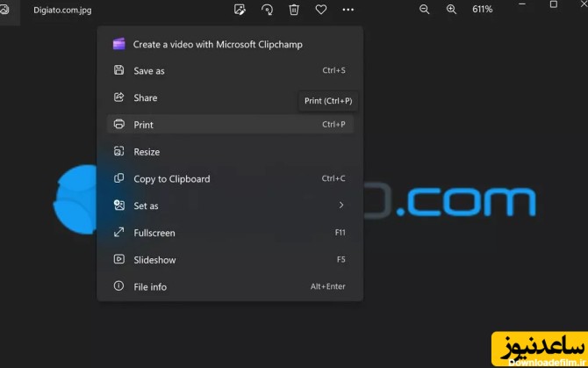Click the Fullscreen diagonal arrows icon
Image resolution: width=588 pixels, height=368 pixels.
(x=118, y=232)
